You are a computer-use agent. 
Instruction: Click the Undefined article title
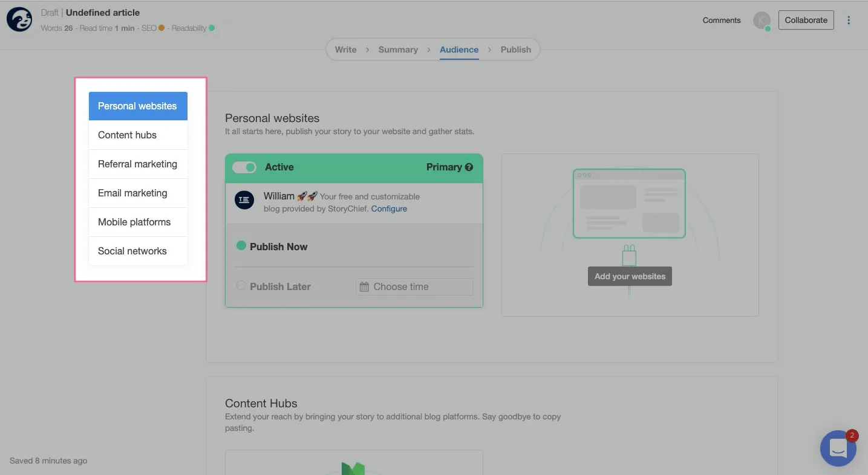point(103,12)
